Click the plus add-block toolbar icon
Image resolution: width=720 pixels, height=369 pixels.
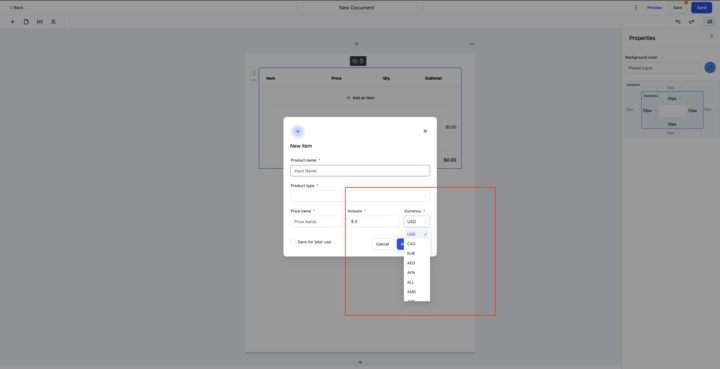[x=12, y=22]
